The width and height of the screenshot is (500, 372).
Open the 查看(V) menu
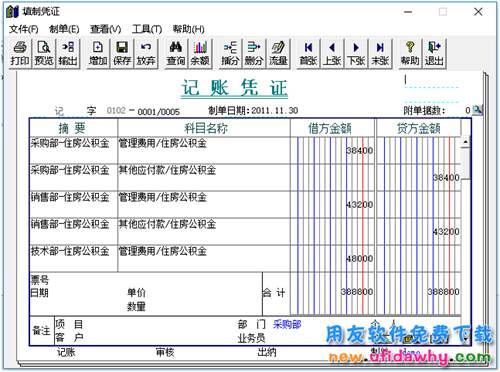point(105,29)
